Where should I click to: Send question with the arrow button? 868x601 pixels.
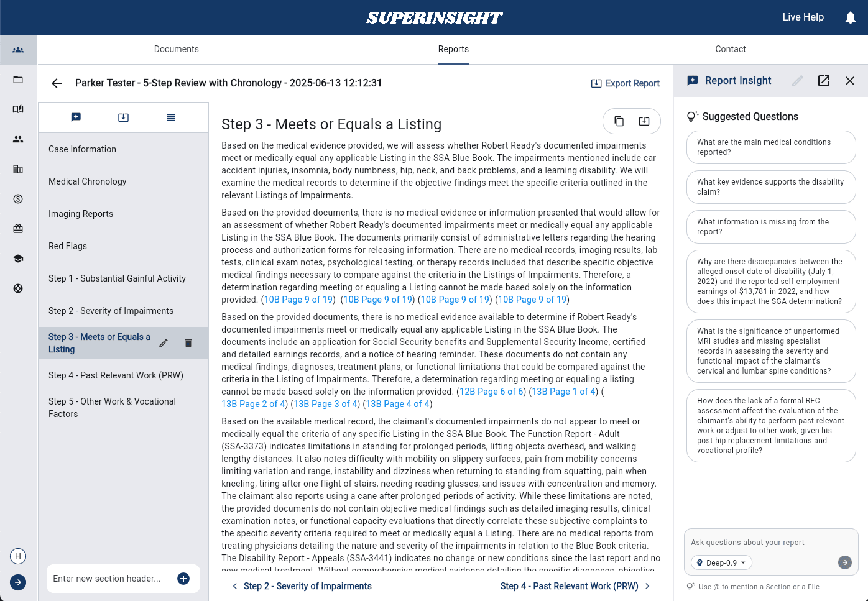844,562
